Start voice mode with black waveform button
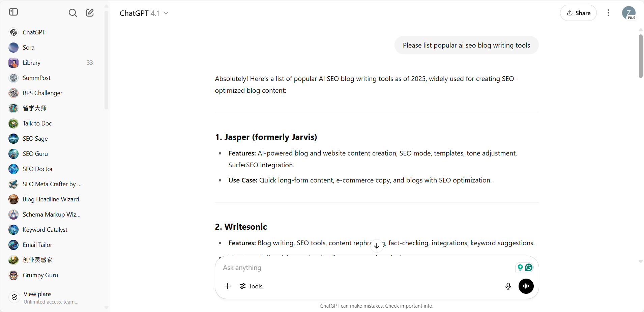This screenshot has width=644, height=312. pyautogui.click(x=526, y=286)
